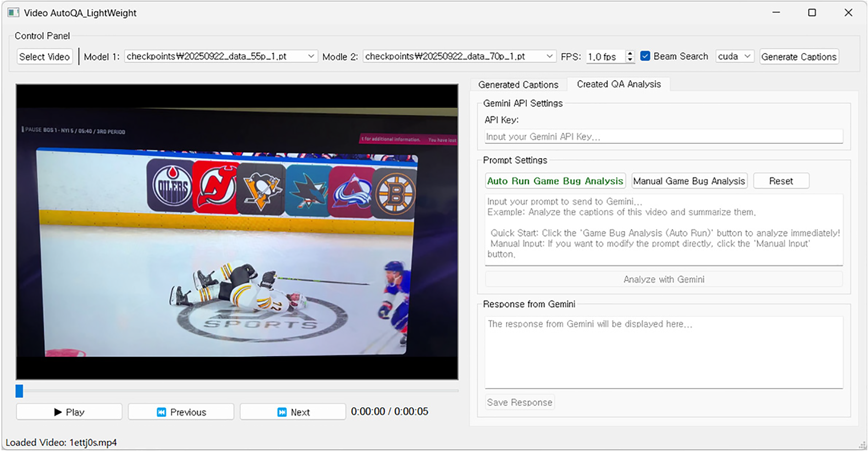
Task: Start Auto Run Game Bug Analysis
Action: tap(555, 181)
